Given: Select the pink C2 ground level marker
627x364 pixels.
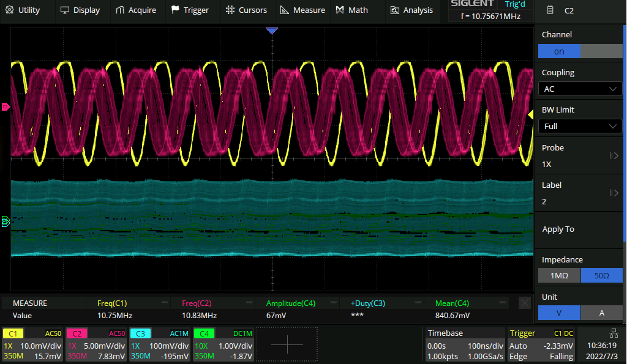Looking at the screenshot, I should 6,107.
